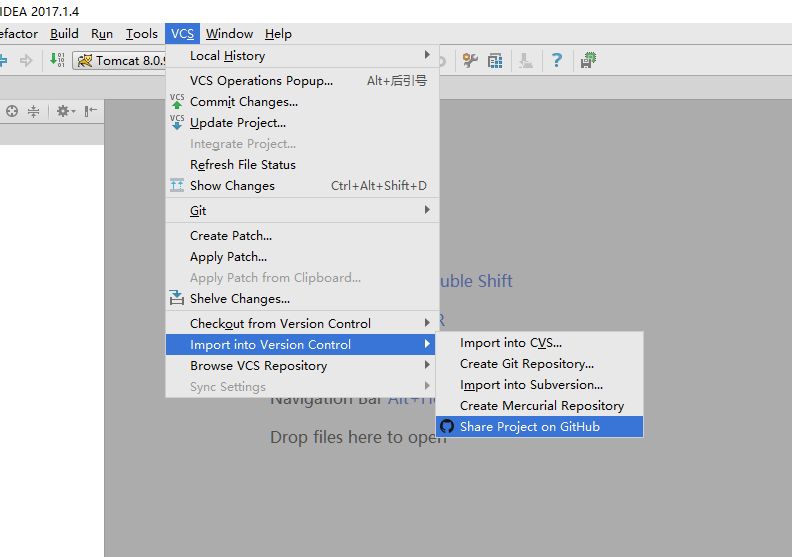Select Import into CVS option

(539, 343)
